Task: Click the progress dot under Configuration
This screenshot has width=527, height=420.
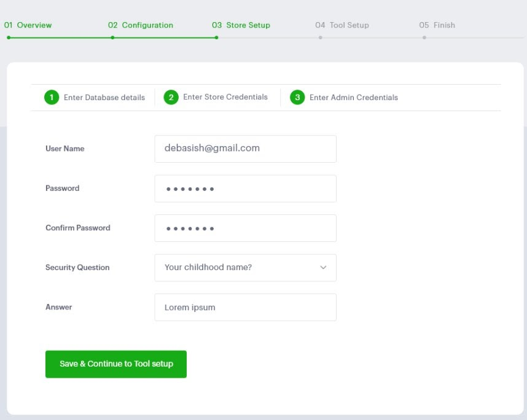Action: pyautogui.click(x=112, y=37)
